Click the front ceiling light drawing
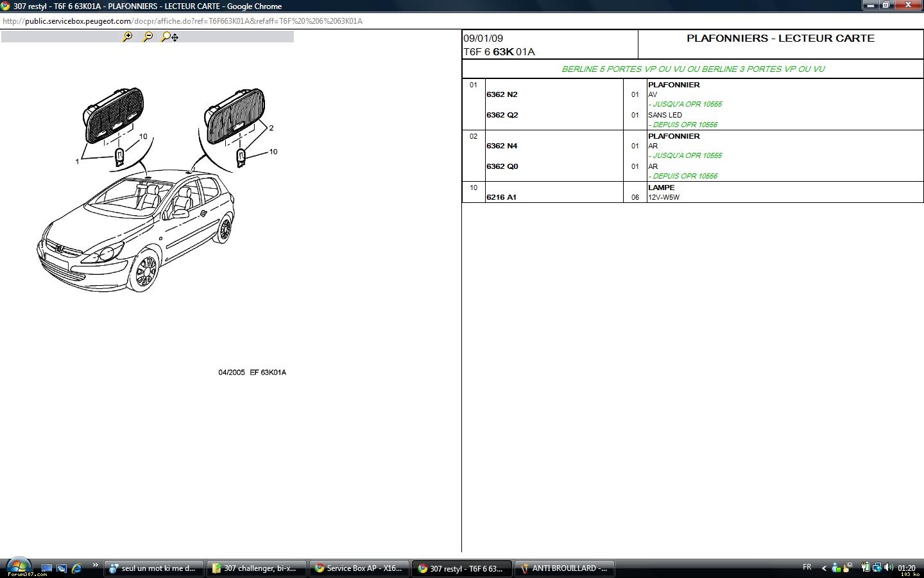 [x=114, y=116]
